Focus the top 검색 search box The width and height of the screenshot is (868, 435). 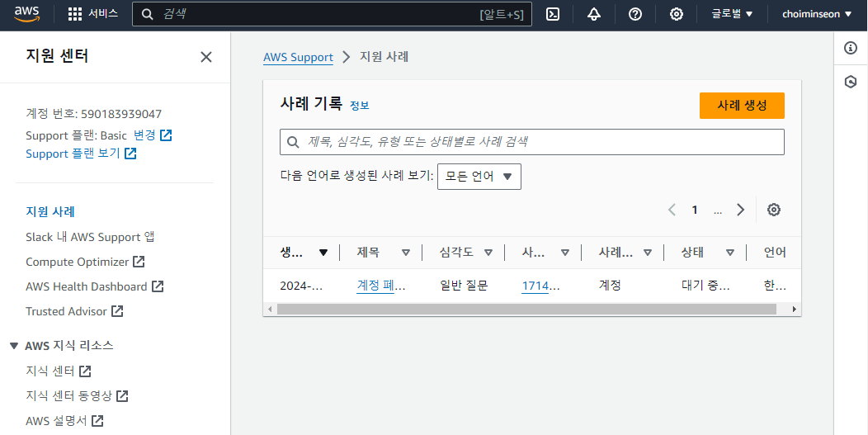point(332,14)
